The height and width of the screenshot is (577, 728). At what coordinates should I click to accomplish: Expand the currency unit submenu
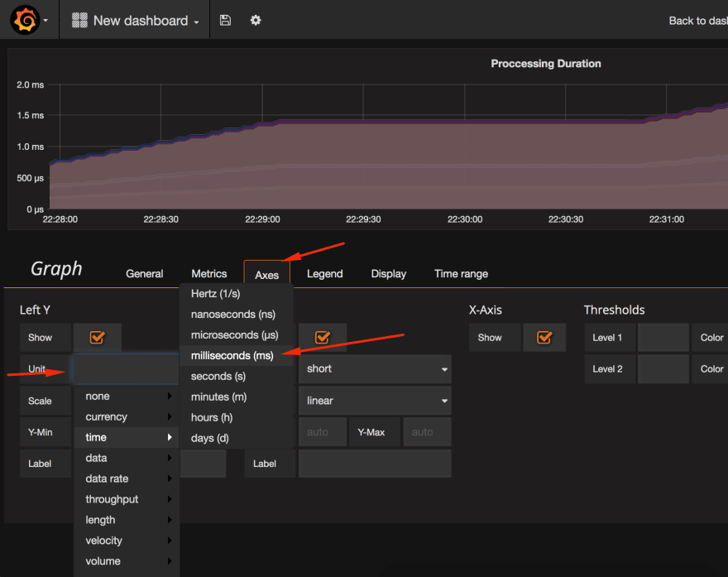point(127,416)
